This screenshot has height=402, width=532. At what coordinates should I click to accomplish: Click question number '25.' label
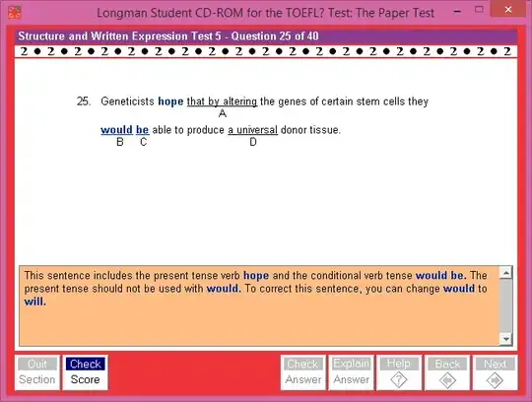[x=84, y=101]
